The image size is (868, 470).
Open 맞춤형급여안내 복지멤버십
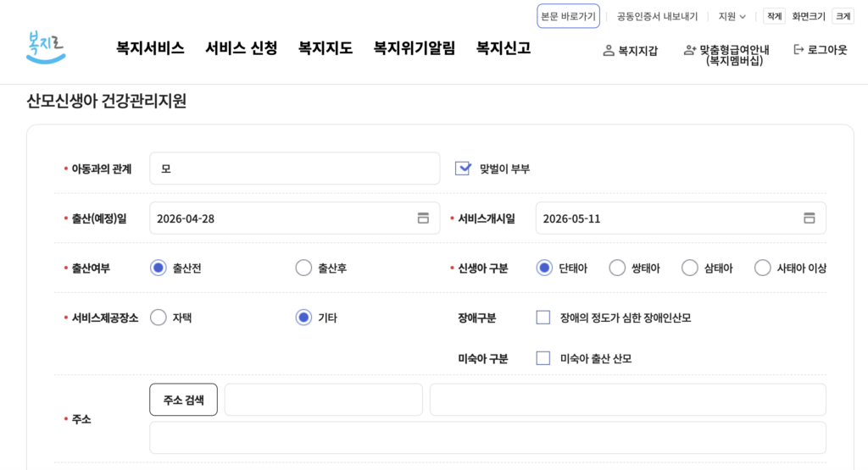(726, 54)
